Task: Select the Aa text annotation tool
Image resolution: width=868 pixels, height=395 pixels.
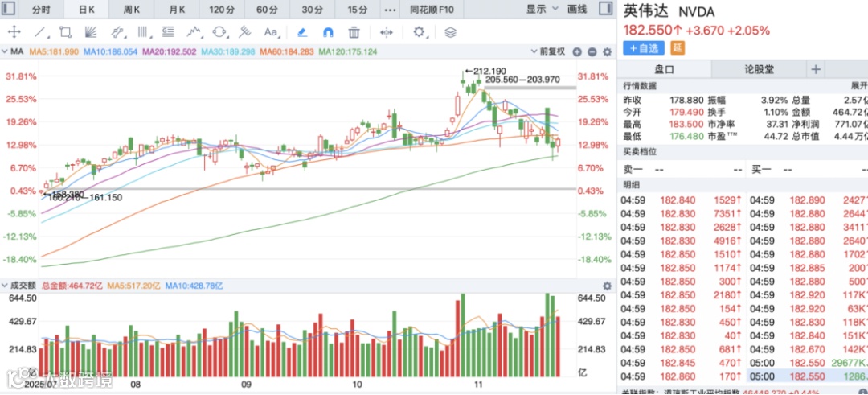Action: coord(271,32)
